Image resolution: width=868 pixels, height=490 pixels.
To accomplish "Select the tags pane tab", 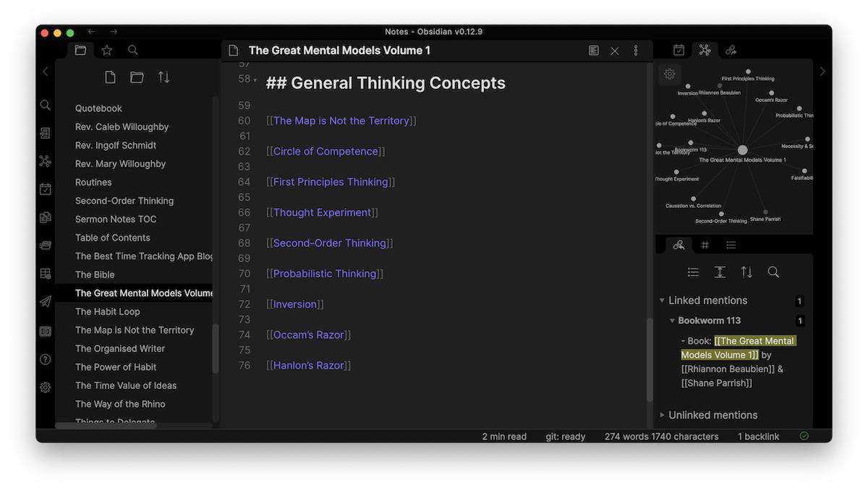I will pos(705,245).
